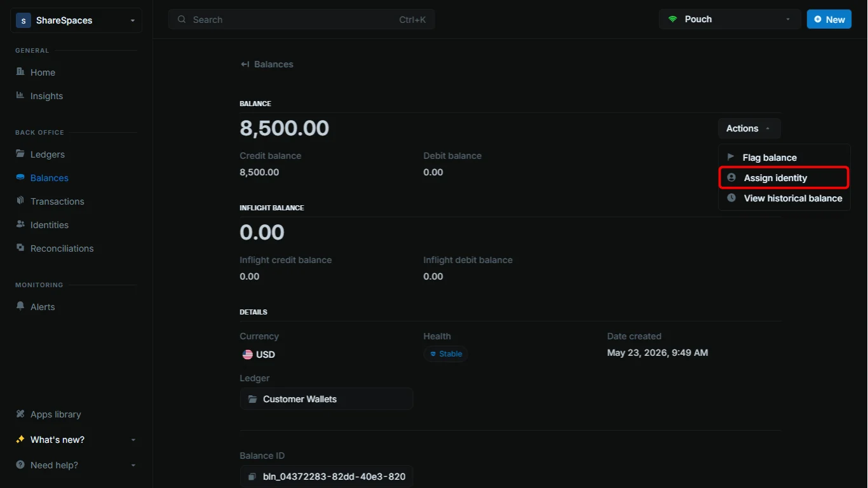The image size is (868, 488).
Task: Click the folder icon in Customer Wallets
Action: [x=252, y=399]
